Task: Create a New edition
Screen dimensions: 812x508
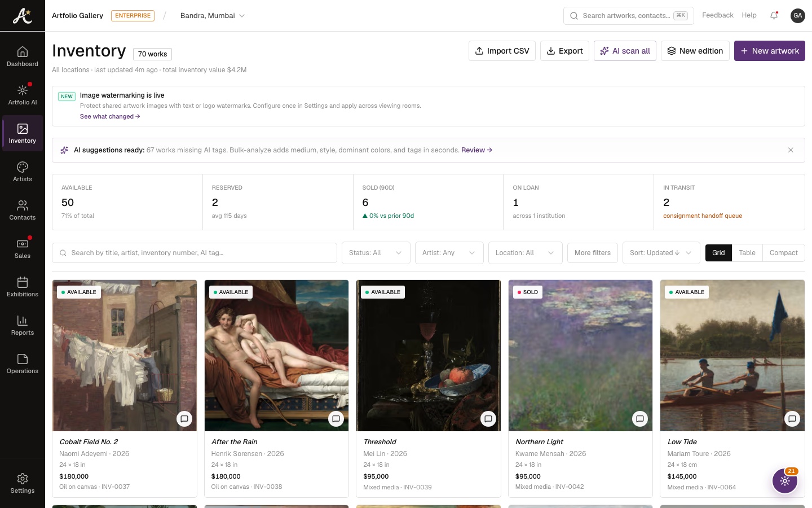Action: [x=695, y=51]
